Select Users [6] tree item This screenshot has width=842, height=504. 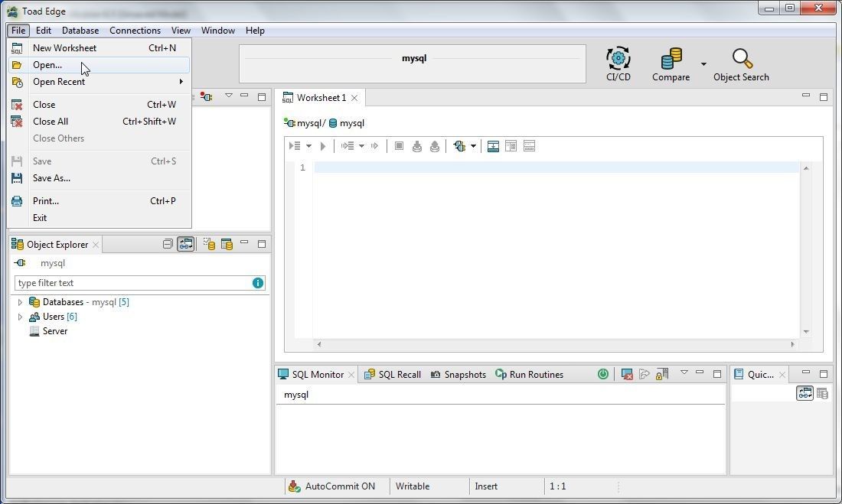pyautogui.click(x=53, y=317)
